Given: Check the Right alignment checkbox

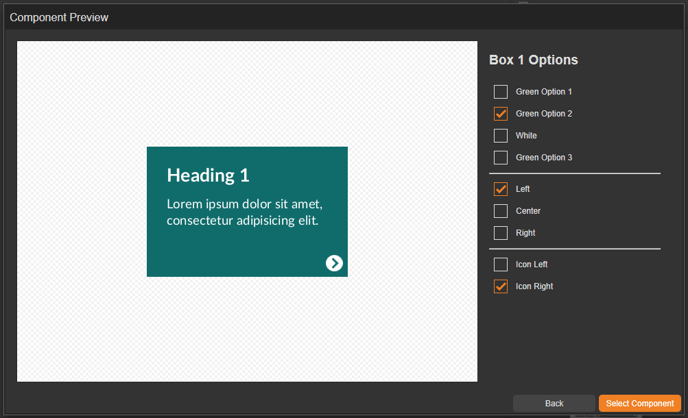Looking at the screenshot, I should coord(501,233).
